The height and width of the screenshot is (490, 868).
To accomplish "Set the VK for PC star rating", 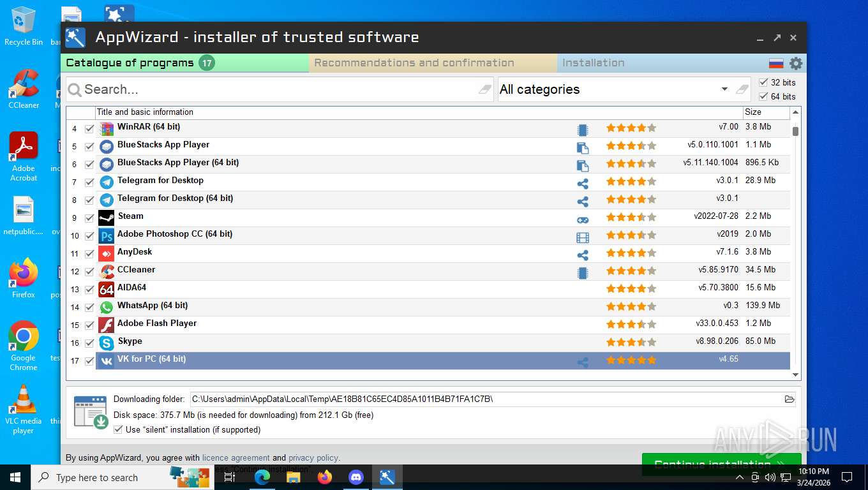I will point(631,360).
